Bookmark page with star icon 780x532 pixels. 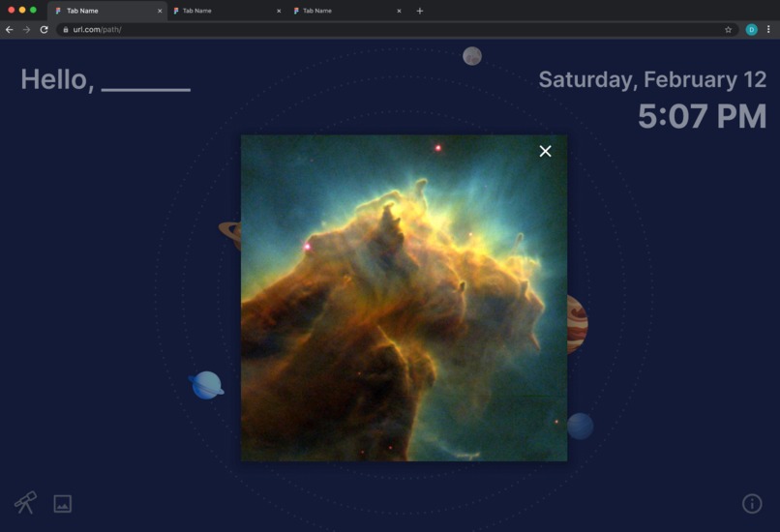(729, 30)
